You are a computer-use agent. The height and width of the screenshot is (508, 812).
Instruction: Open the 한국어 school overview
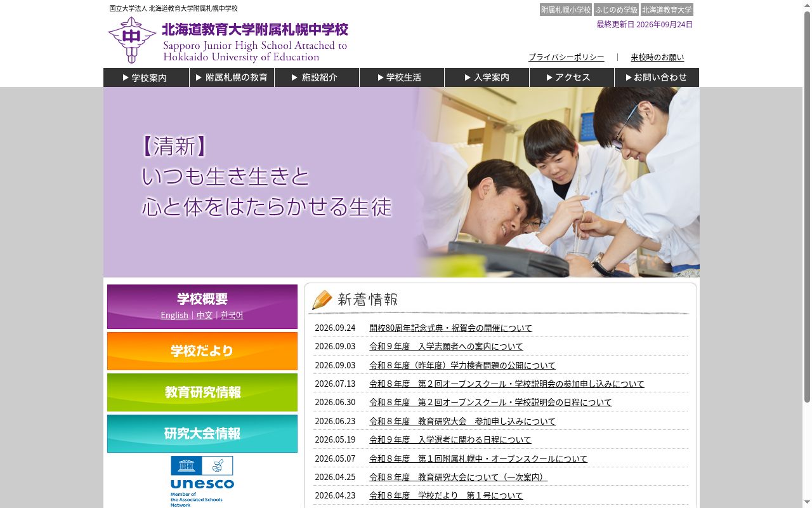tap(232, 315)
